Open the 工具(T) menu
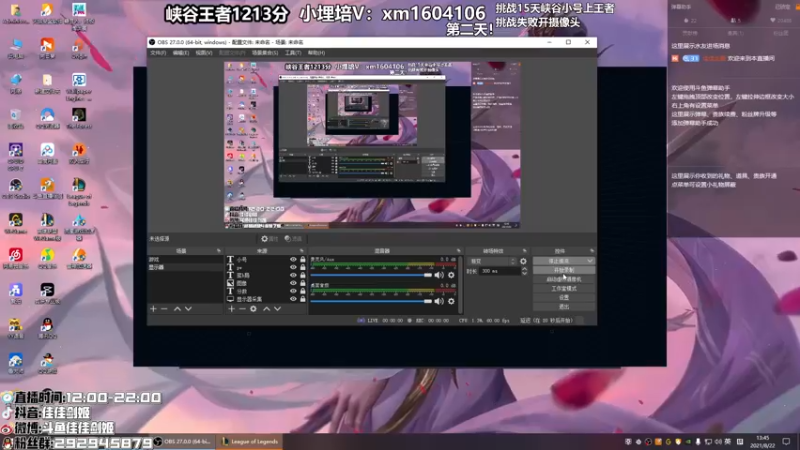800x450 pixels. point(293,53)
